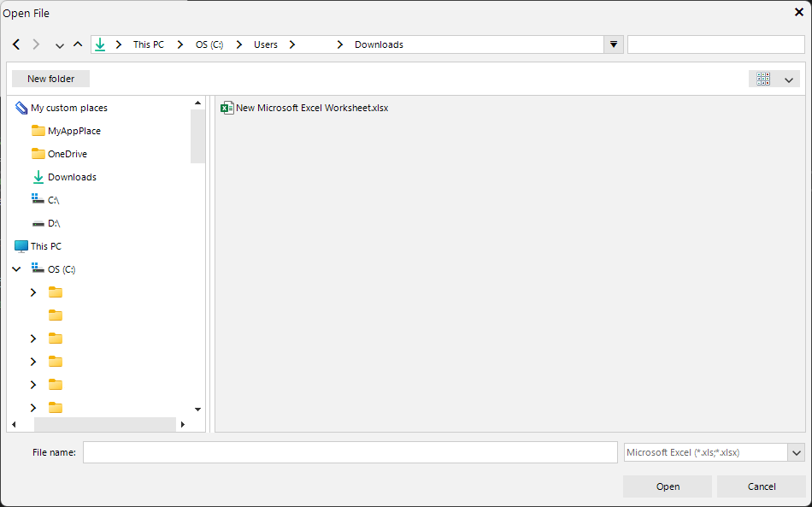Open the recent locations dropdown arrow
Screen dimensions: 812x507
[60, 45]
